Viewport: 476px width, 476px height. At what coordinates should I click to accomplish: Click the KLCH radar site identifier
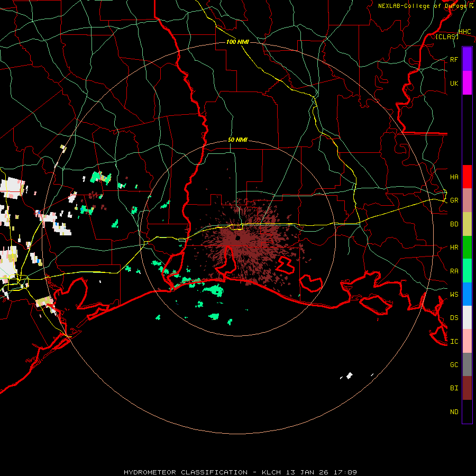coord(271,472)
